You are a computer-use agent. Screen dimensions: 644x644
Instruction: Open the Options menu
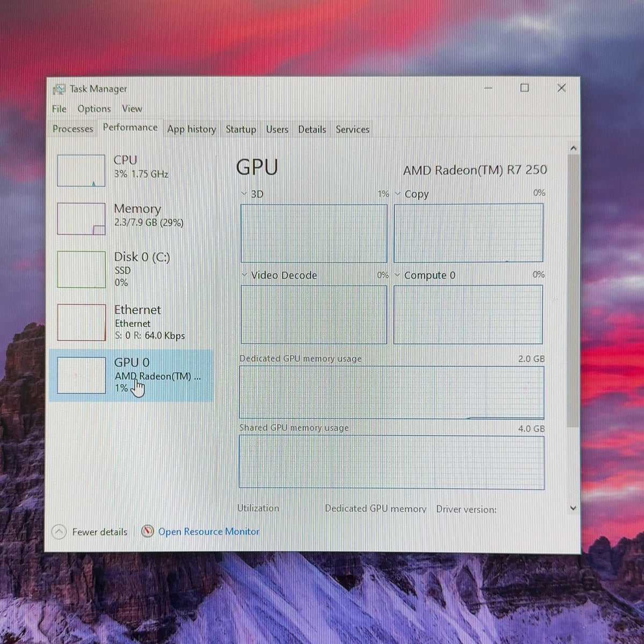click(94, 109)
